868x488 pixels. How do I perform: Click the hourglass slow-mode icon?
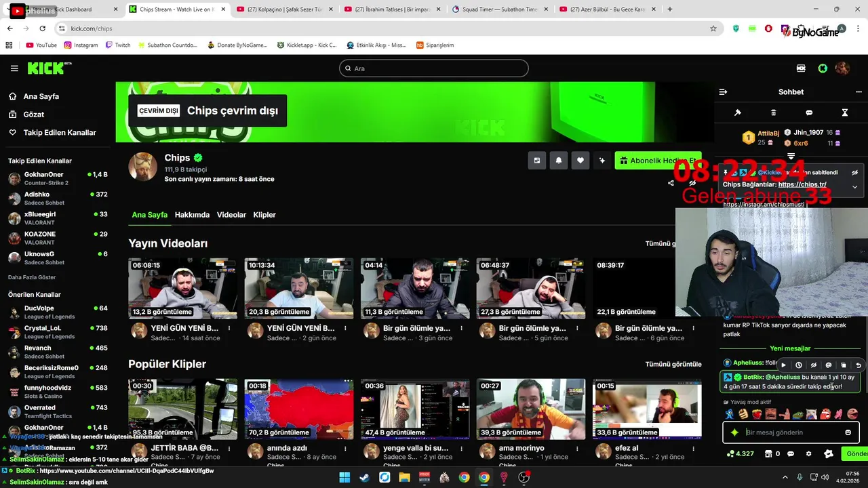[x=845, y=113]
